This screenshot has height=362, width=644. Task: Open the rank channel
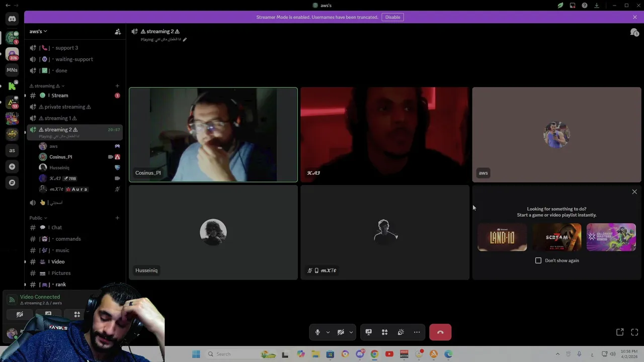[75, 285]
